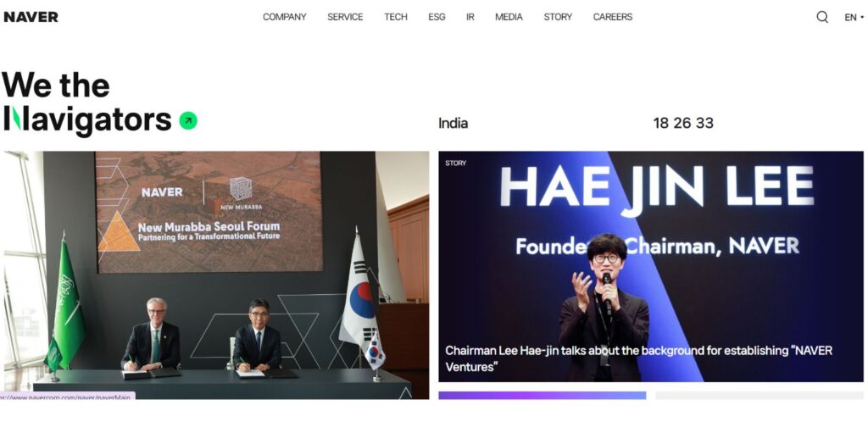This screenshot has width=868, height=444.
Task: Click the green arrow circle icon
Action: (x=188, y=120)
